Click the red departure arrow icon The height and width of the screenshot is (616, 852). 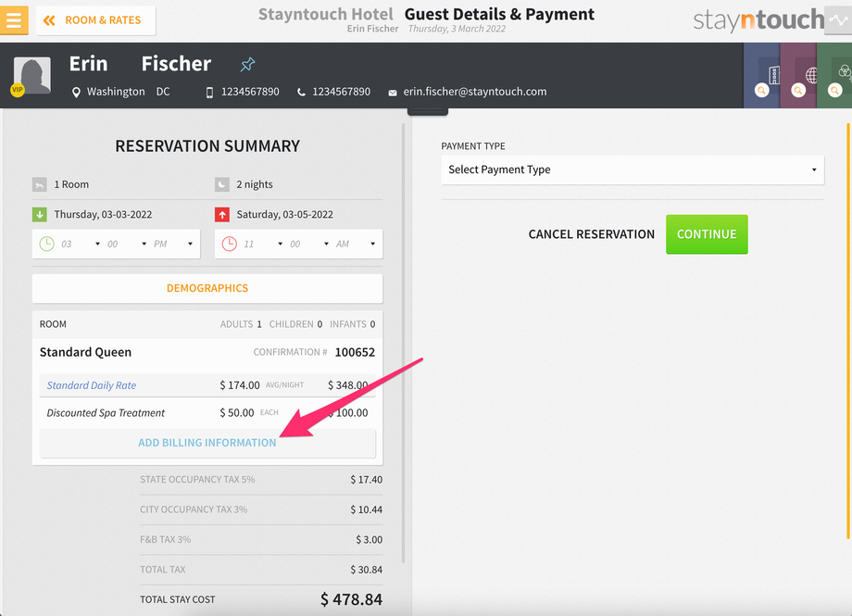221,215
